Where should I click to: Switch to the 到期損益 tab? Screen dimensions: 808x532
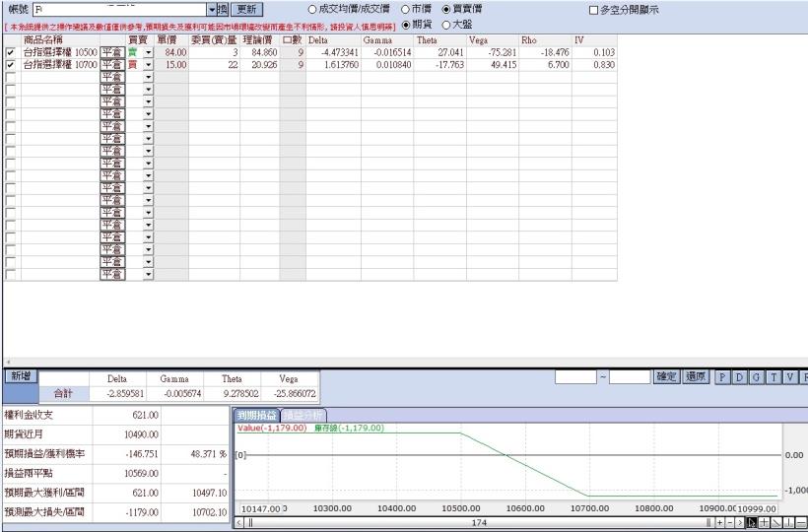[x=256, y=416]
